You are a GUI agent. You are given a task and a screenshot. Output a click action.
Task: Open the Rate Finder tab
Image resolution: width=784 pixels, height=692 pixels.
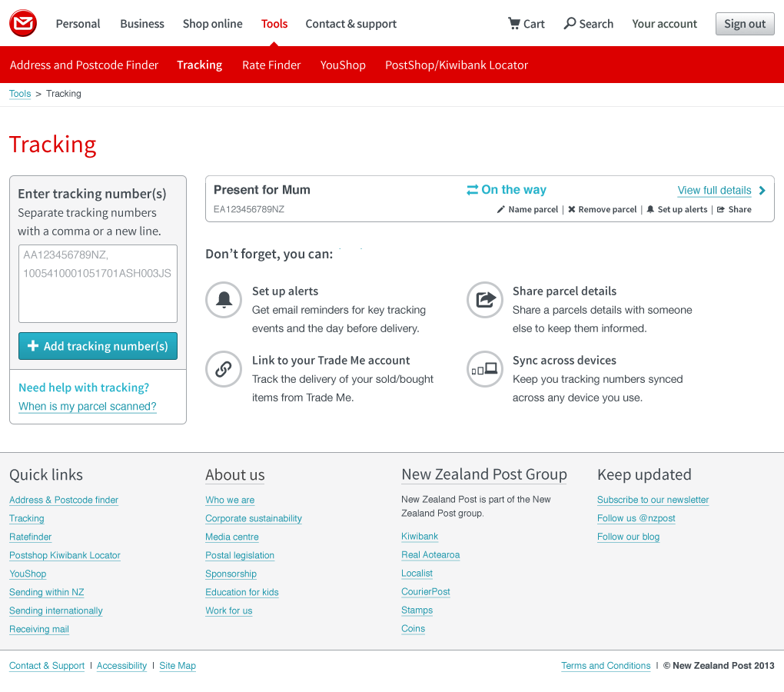point(271,65)
